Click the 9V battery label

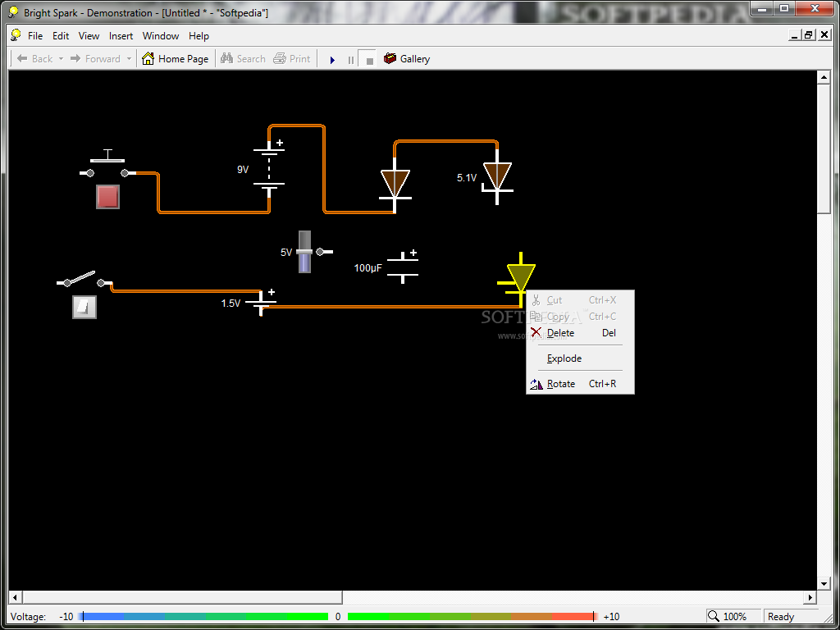(243, 169)
